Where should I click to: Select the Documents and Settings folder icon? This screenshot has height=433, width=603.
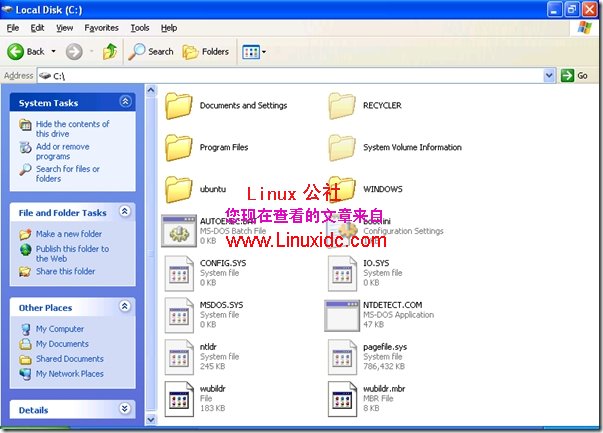pos(178,106)
